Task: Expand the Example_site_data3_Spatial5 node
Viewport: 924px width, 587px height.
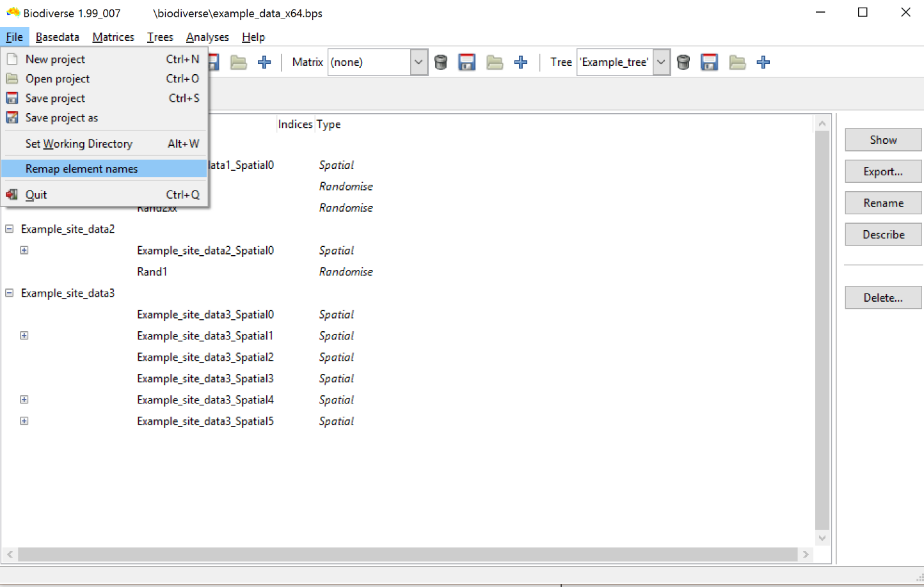Action: pyautogui.click(x=24, y=421)
